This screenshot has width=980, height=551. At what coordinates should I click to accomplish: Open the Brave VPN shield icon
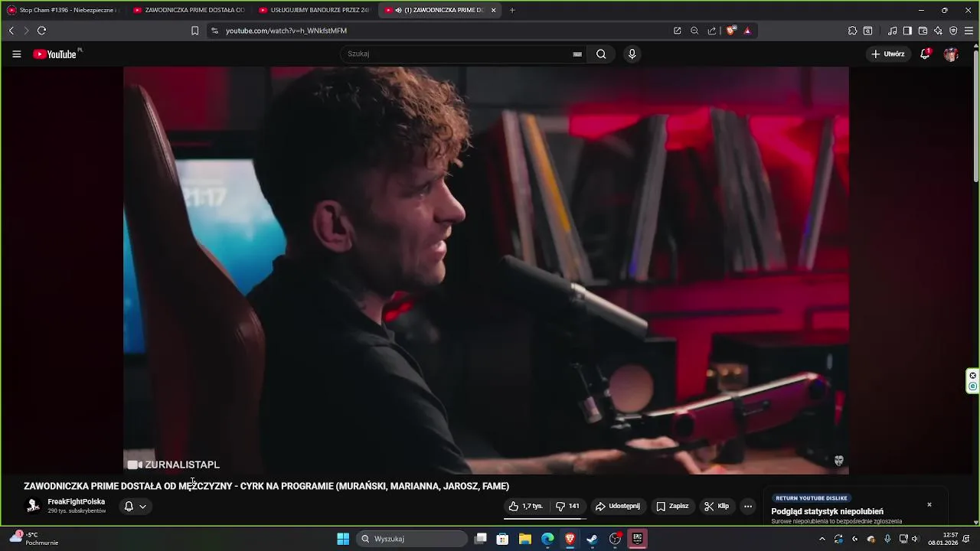953,31
